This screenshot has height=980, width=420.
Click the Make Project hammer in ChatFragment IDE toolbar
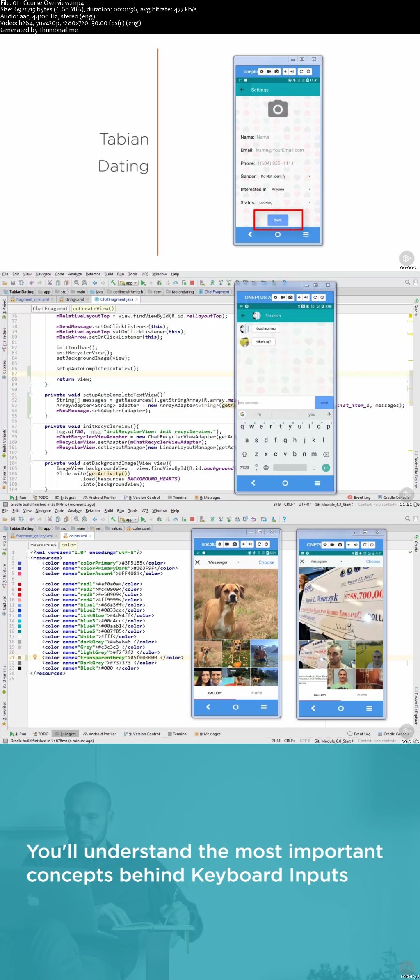click(x=113, y=282)
